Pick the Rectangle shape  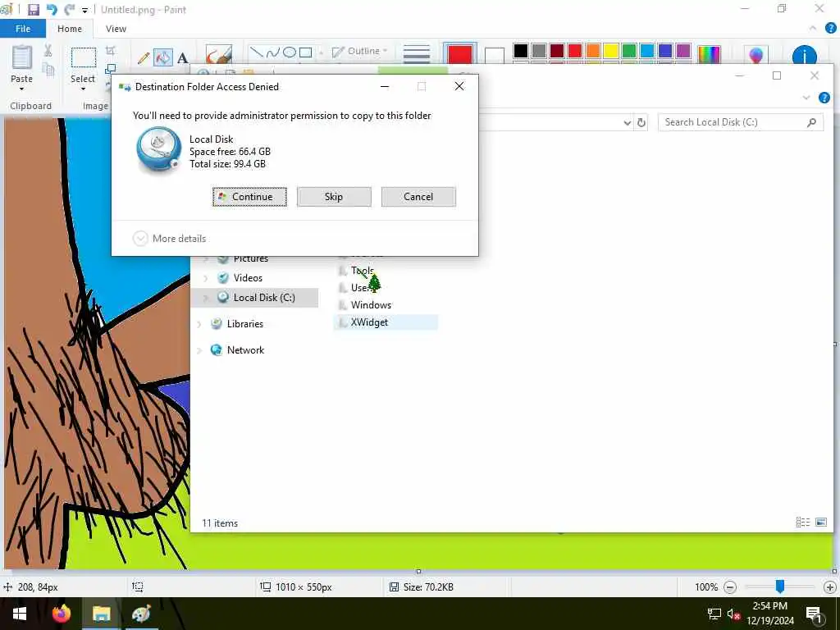click(305, 52)
